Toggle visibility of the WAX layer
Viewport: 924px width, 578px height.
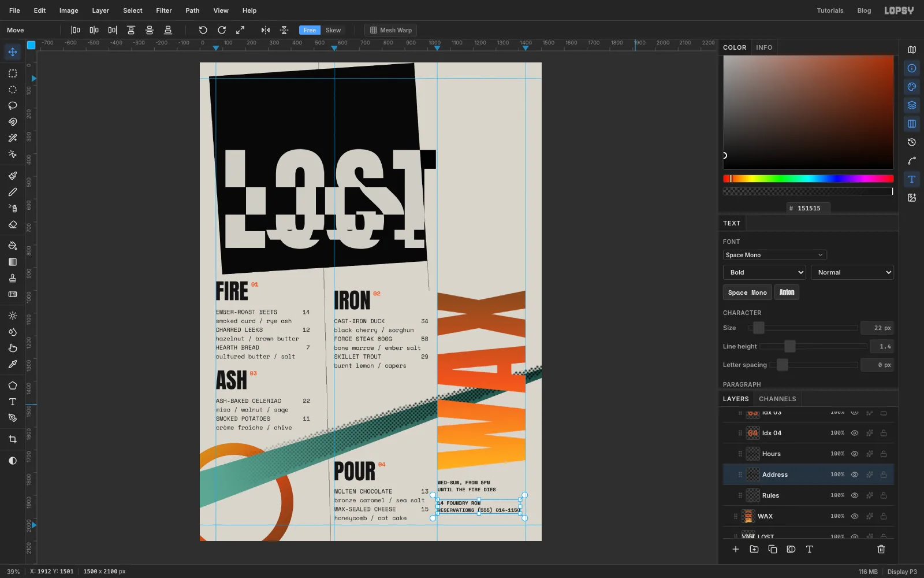tap(855, 516)
